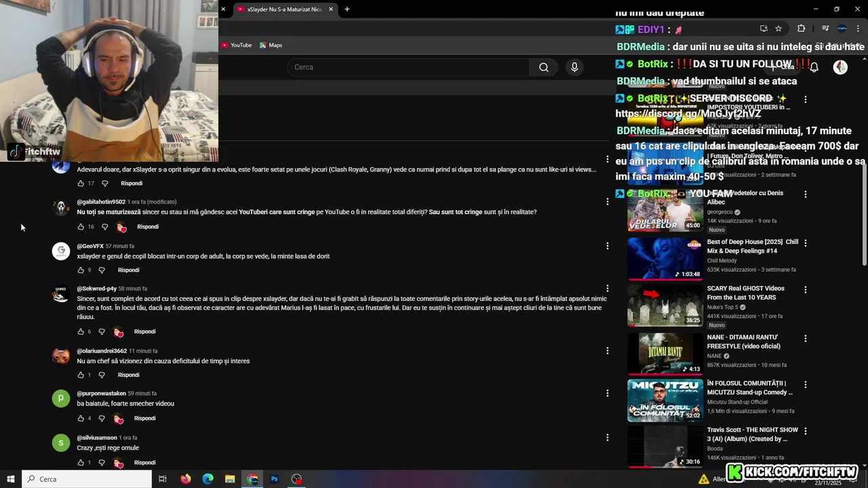
Task: Dislike the comment by @silviusamson
Action: 102,463
